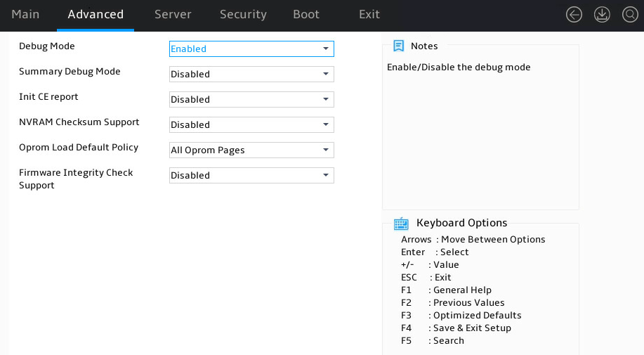Click the Firmware Integrity Check Support label

76,179
